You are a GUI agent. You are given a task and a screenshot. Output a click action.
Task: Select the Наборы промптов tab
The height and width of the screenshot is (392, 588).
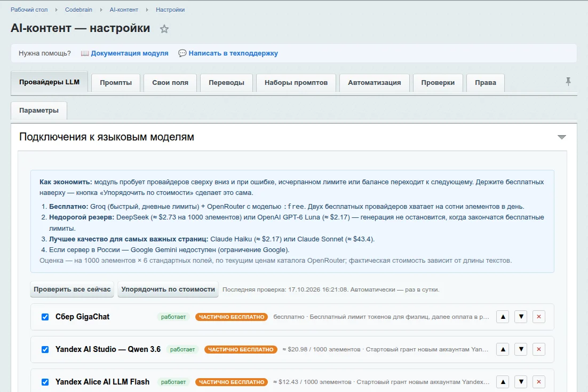[x=296, y=83]
